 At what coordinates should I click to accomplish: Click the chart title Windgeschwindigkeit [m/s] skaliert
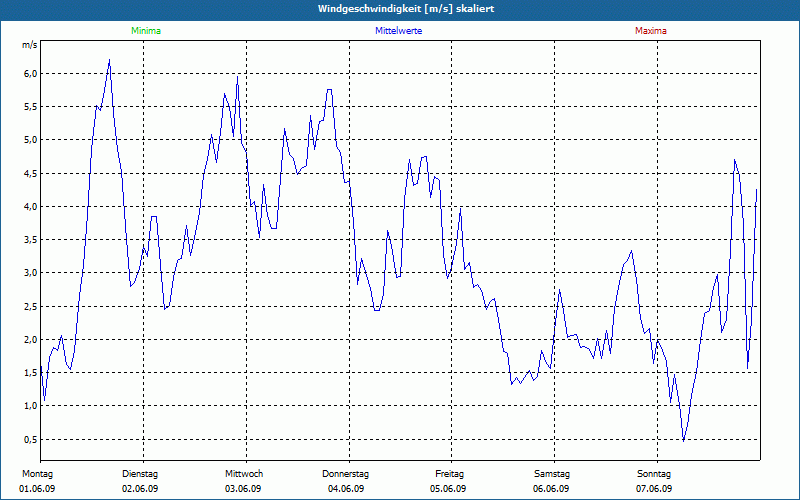point(406,9)
